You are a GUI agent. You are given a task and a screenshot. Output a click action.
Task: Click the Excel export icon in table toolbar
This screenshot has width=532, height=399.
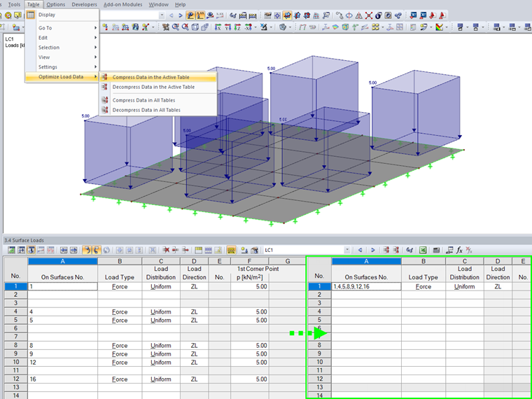point(423,250)
